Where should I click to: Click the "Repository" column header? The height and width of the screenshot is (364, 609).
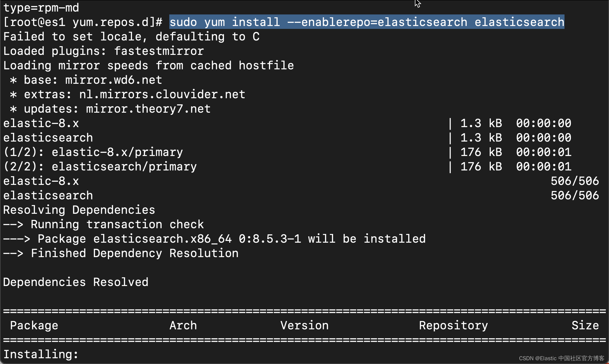tap(454, 326)
